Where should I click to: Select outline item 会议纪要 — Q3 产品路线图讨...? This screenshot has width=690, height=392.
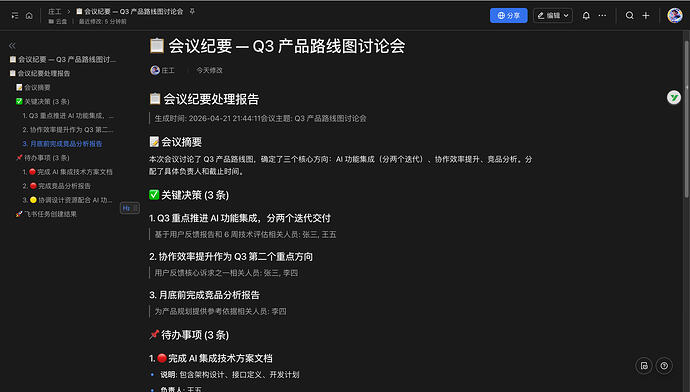(63, 59)
